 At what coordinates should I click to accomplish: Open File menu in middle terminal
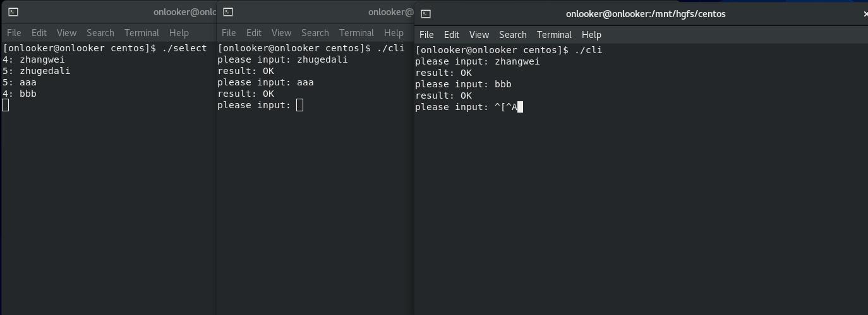click(229, 33)
